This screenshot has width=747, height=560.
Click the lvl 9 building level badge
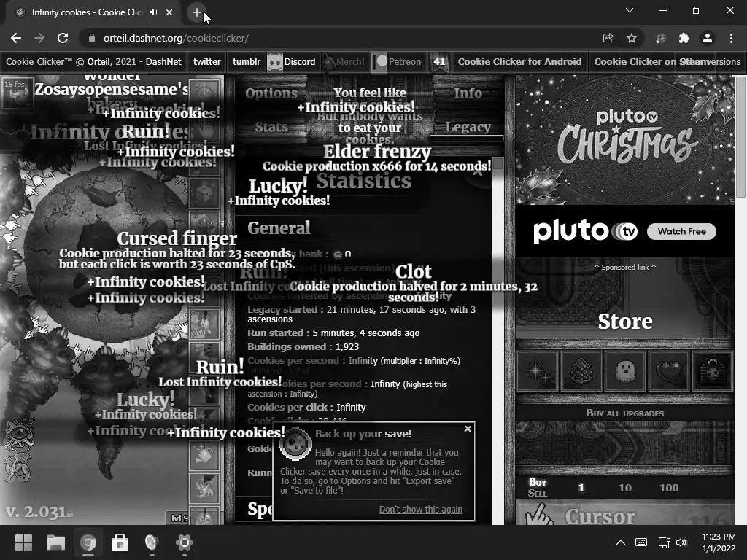pos(179,518)
